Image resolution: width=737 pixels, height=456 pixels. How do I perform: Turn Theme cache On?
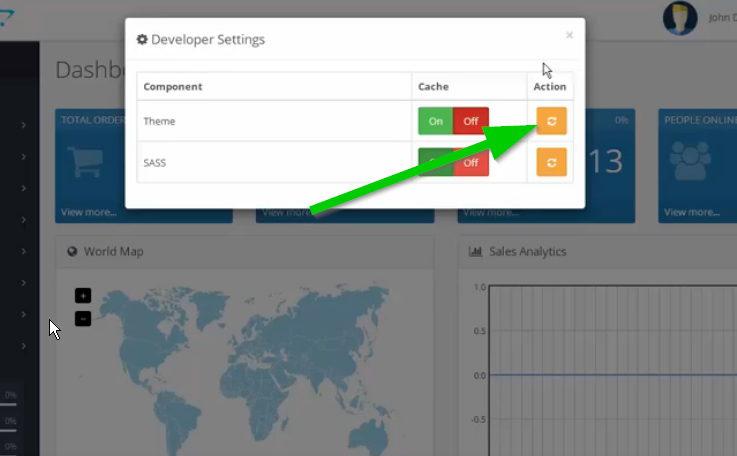pyautogui.click(x=435, y=121)
